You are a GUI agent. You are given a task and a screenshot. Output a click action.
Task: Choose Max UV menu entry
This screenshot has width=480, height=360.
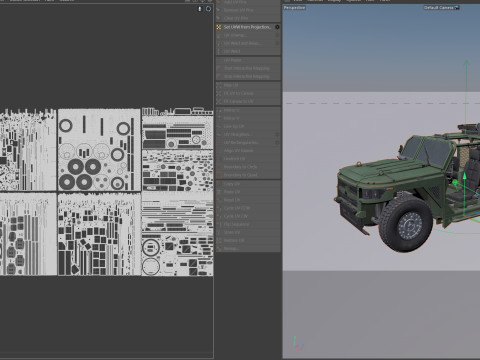click(248, 85)
